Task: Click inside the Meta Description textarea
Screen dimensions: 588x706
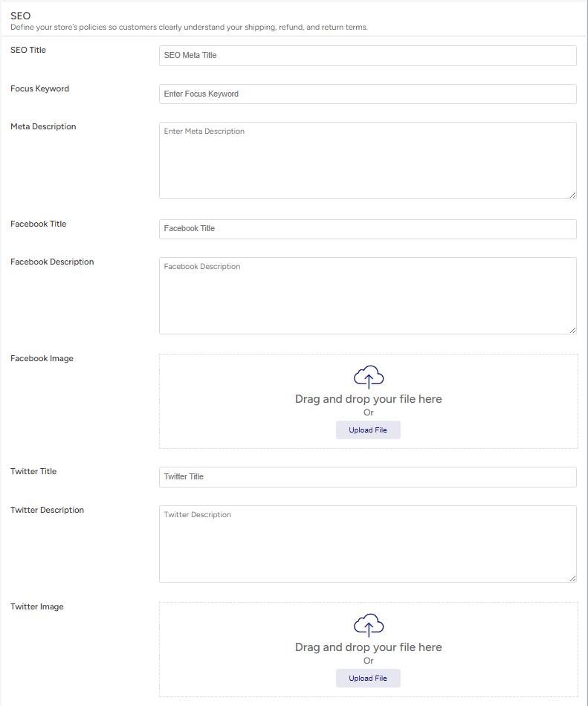Action: tap(368, 161)
